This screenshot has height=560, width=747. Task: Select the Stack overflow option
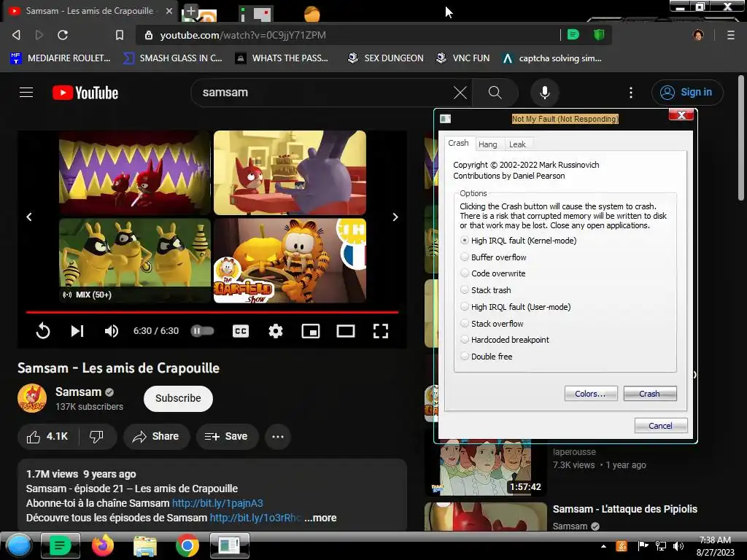click(x=492, y=323)
